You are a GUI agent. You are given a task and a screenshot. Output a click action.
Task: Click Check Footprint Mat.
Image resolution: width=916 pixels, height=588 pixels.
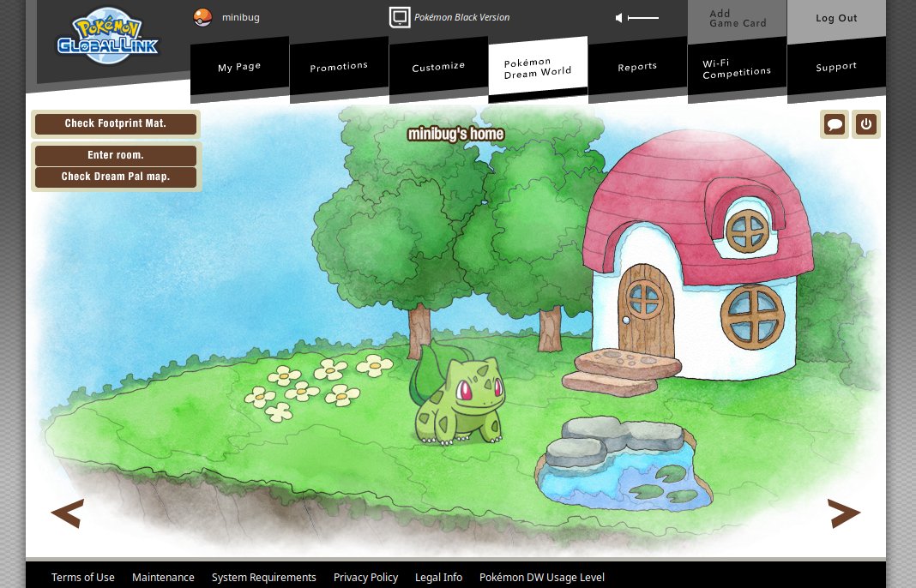point(116,123)
